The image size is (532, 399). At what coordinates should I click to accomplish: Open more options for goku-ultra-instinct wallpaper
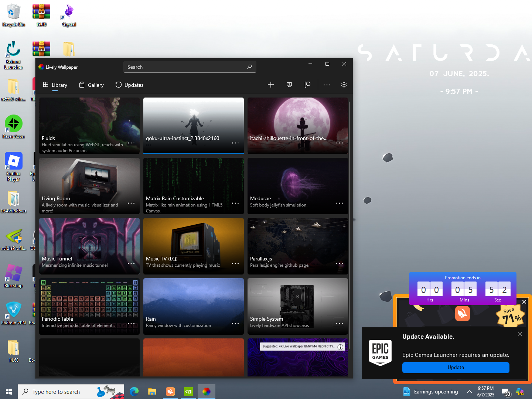pos(235,143)
